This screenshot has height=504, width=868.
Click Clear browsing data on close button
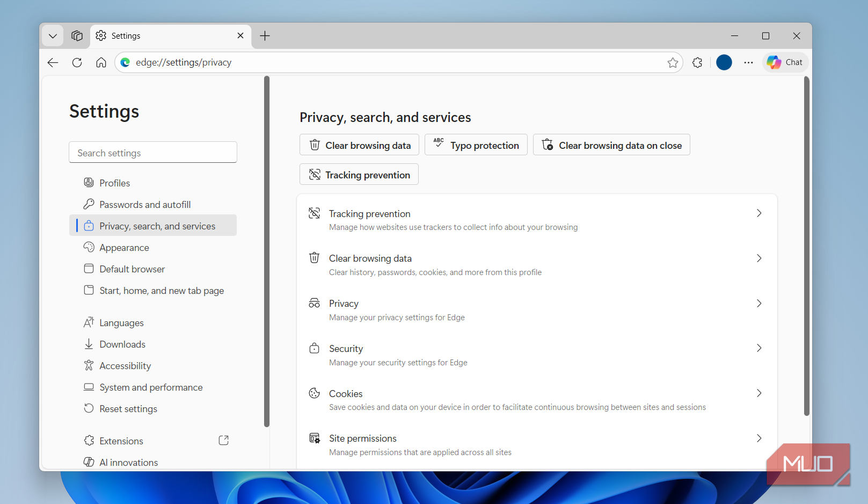click(611, 145)
